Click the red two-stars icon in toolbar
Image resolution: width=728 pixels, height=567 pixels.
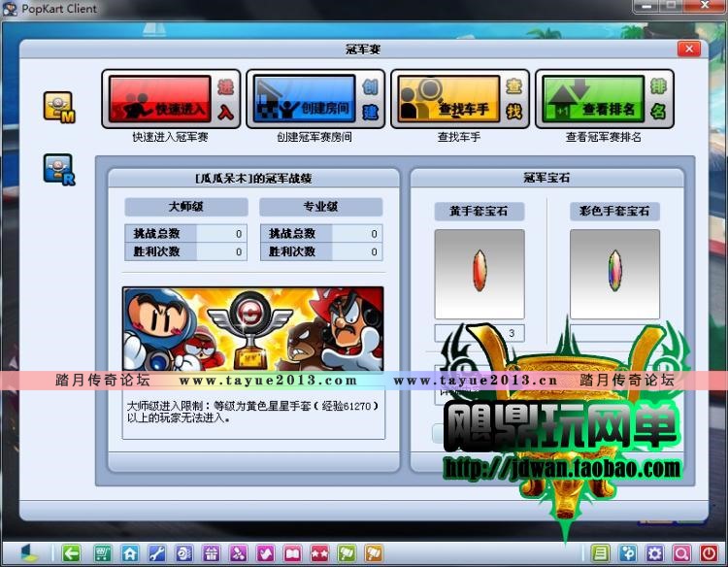point(319,553)
